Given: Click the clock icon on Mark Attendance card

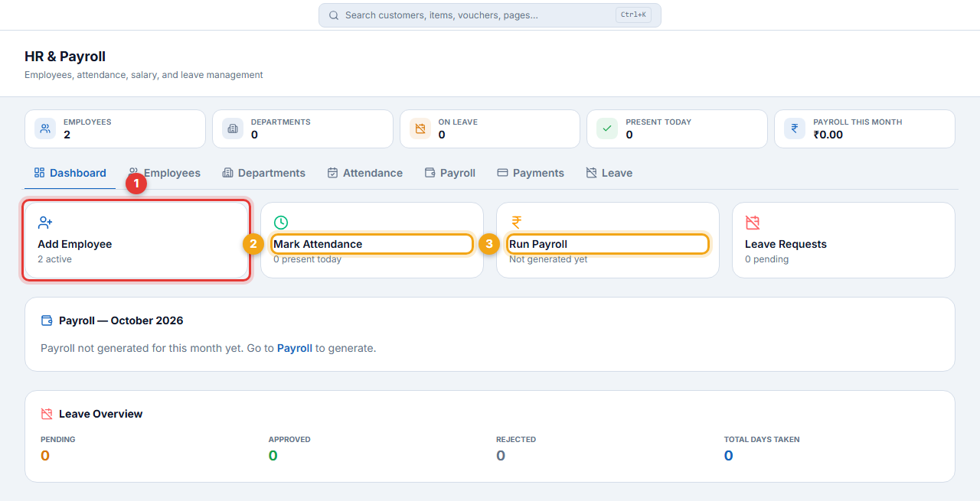Looking at the screenshot, I should point(281,223).
